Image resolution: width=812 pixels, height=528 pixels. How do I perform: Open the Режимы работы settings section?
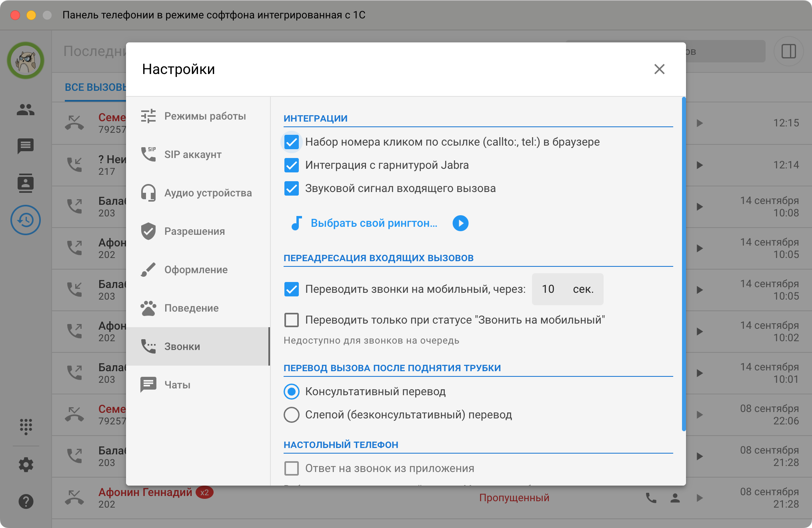tap(198, 116)
